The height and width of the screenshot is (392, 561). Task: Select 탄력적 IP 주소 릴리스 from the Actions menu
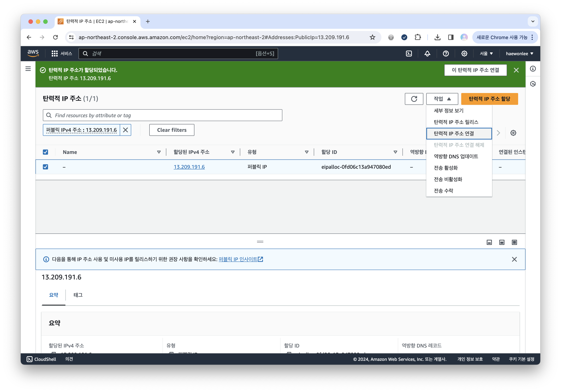coord(456,122)
